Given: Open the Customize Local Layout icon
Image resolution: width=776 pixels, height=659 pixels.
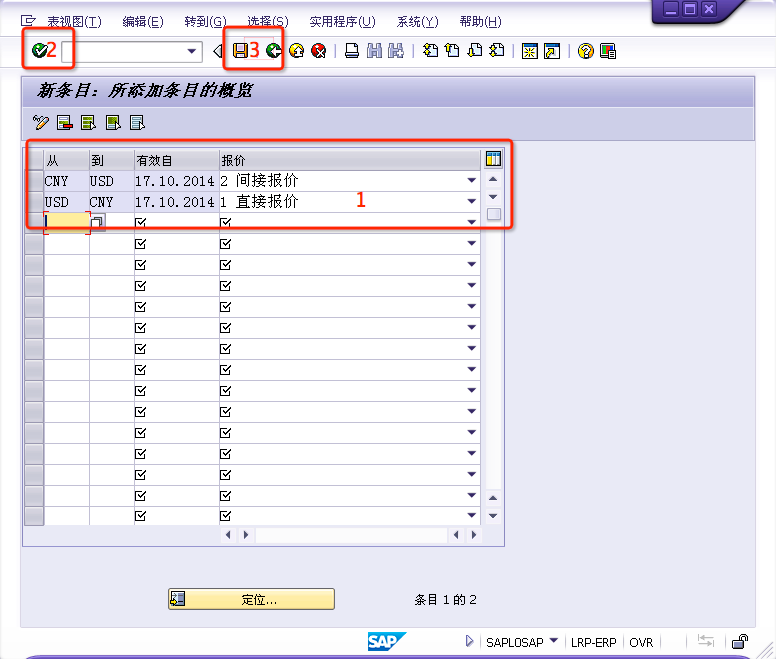Looking at the screenshot, I should coord(608,51).
